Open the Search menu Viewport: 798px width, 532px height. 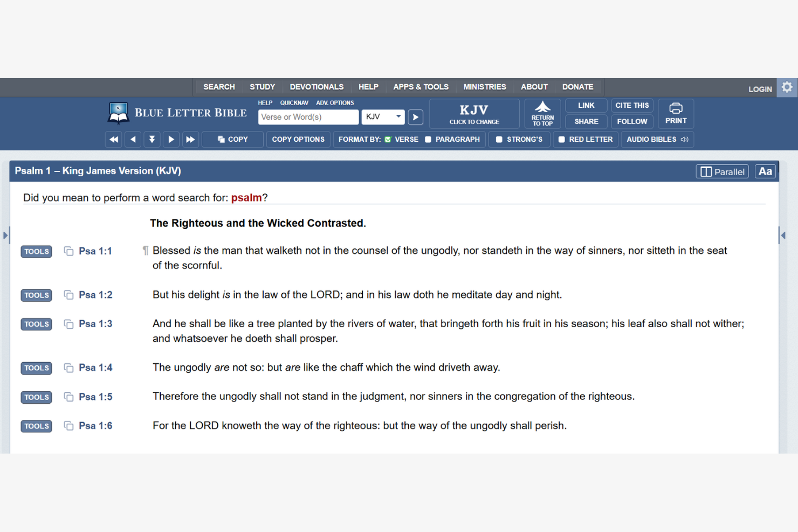click(219, 87)
